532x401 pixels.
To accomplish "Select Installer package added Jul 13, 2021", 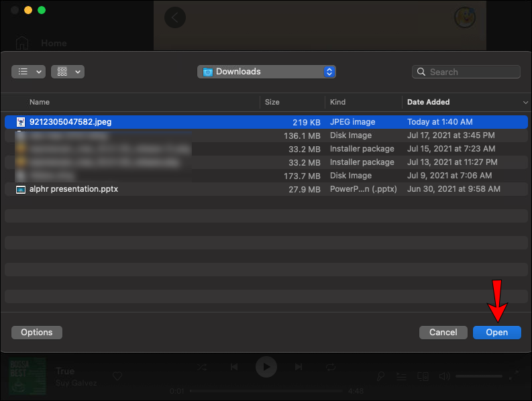I will [x=266, y=162].
